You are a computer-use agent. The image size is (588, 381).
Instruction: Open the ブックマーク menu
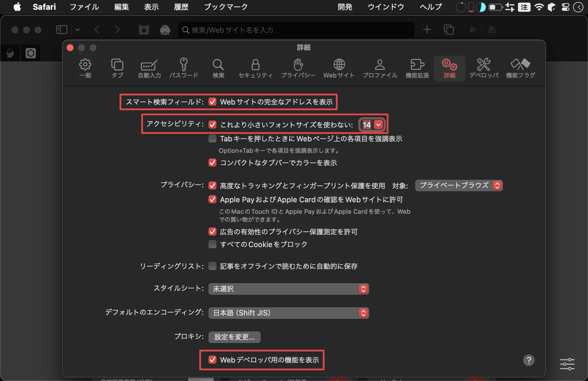tap(226, 7)
